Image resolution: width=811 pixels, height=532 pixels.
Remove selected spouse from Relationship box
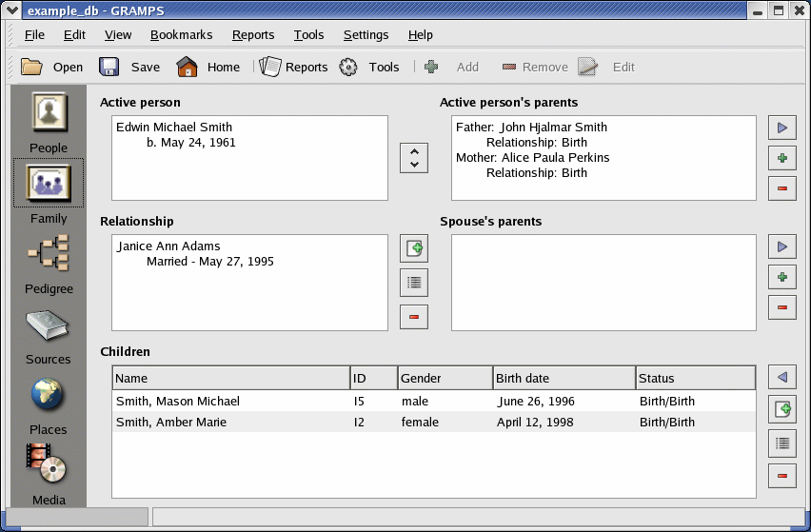[x=414, y=317]
